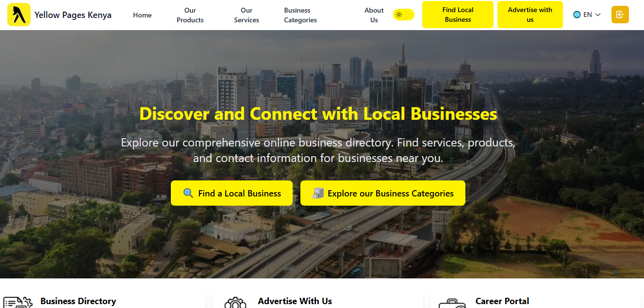Screen dimensions: 644x308
Task: Go to About Us page
Action: pos(374,15)
